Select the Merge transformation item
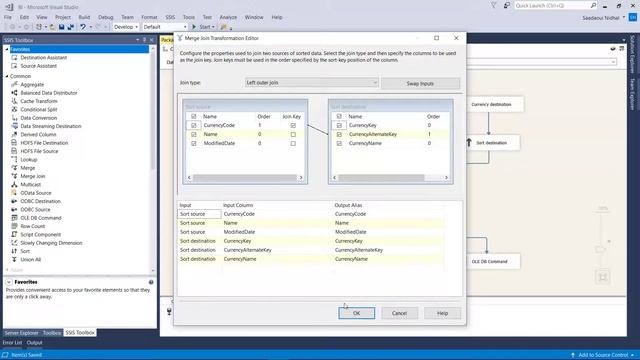640x360 pixels. (x=27, y=168)
